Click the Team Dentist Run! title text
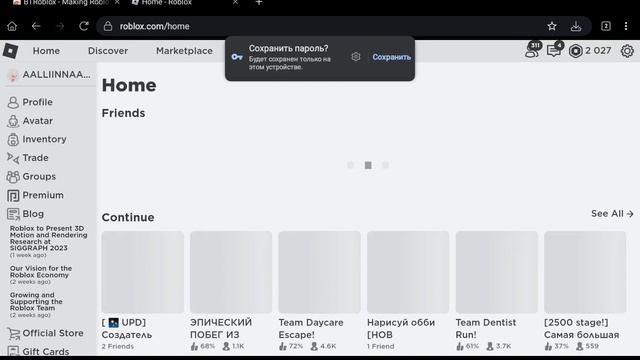Image resolution: width=640 pixels, height=360 pixels. click(x=486, y=329)
